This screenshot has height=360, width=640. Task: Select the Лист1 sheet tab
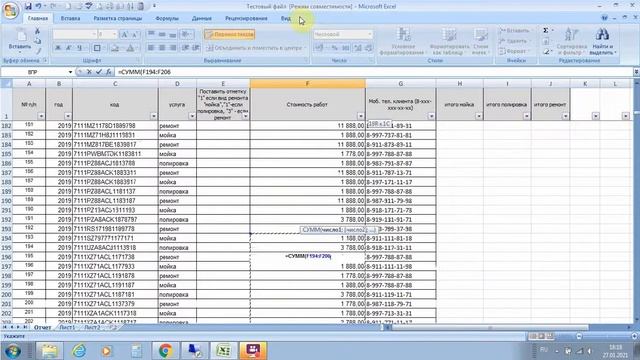(x=67, y=327)
